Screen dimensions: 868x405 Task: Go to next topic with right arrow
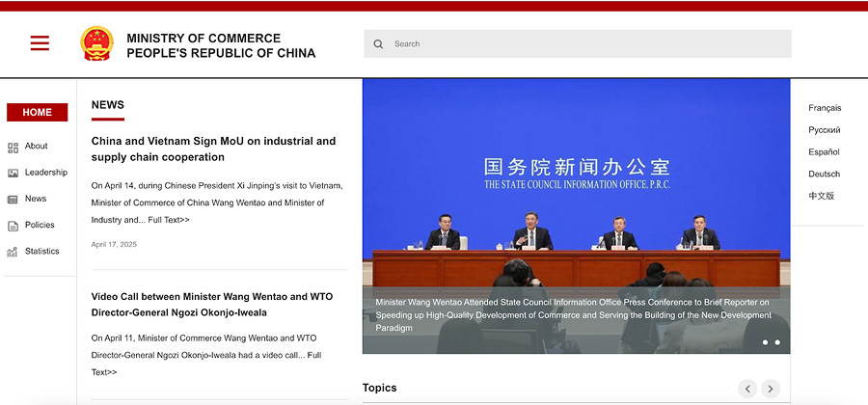point(771,389)
